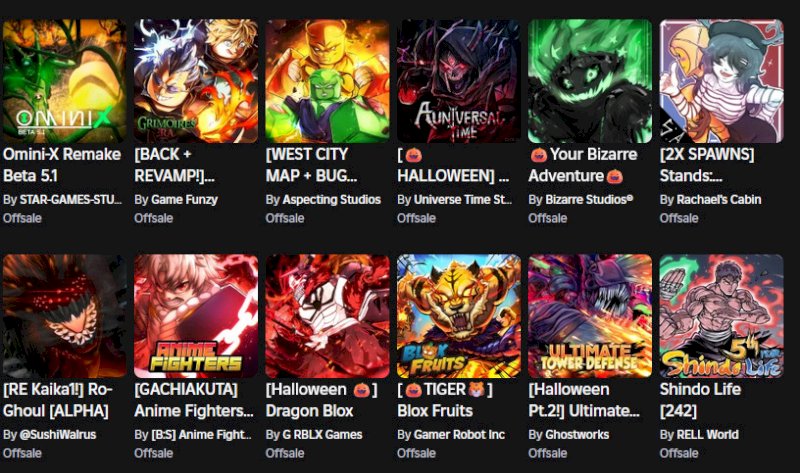Go to the Bizarre Studios creator profile
This screenshot has height=473, width=800.
(589, 200)
